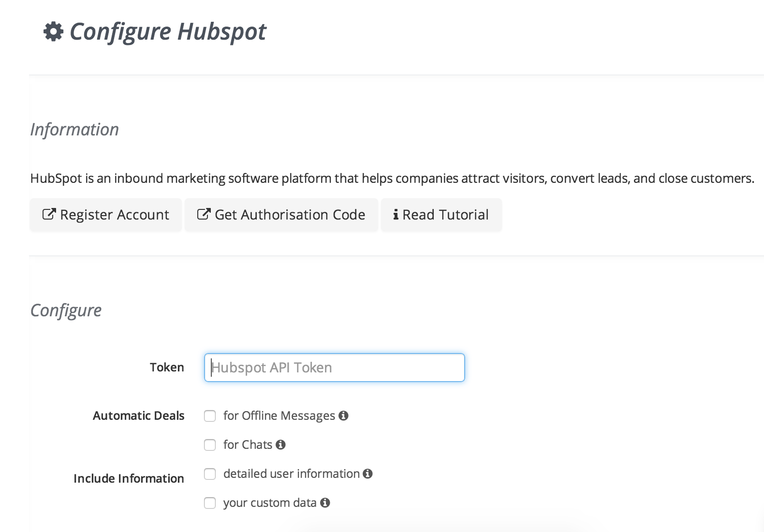Click info icon next to Offline Messages
This screenshot has height=532, width=764.
[343, 415]
